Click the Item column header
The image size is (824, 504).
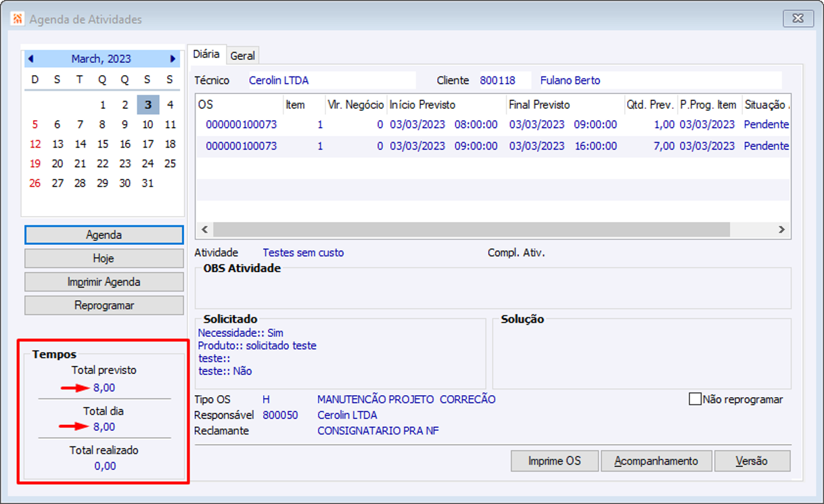(x=304, y=105)
